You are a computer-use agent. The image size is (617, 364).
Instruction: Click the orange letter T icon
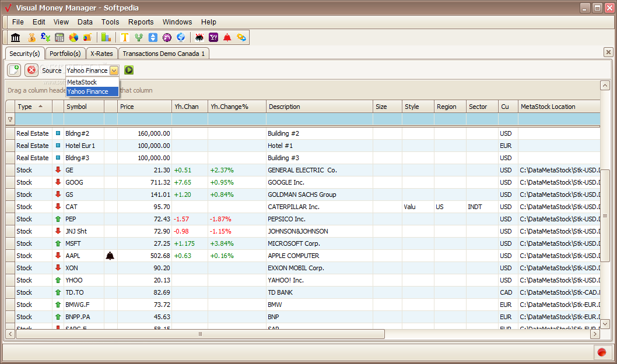(x=125, y=37)
